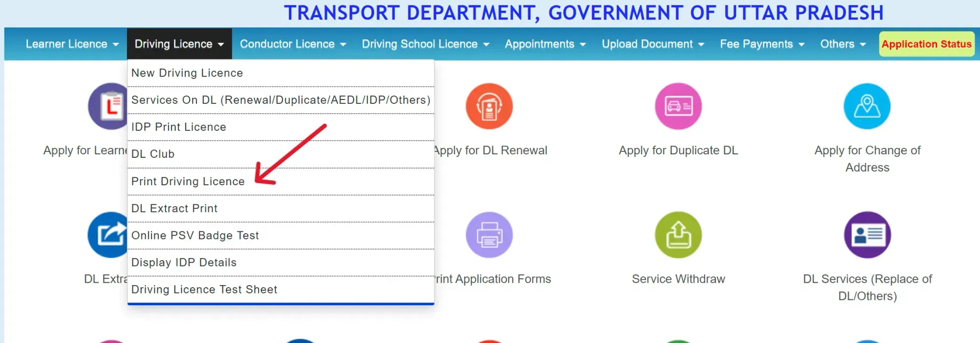The height and width of the screenshot is (343, 980).
Task: Expand the Upload Document dropdown
Action: click(653, 44)
